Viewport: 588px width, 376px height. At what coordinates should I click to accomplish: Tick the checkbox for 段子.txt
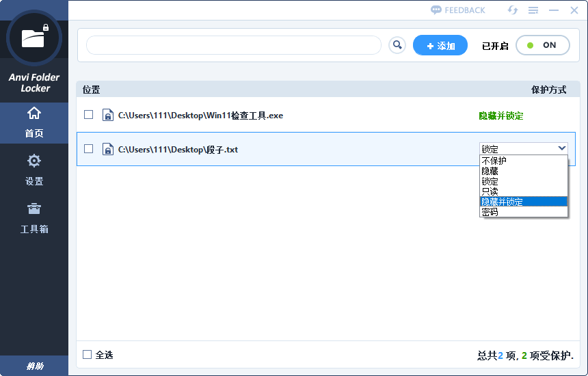coord(88,148)
